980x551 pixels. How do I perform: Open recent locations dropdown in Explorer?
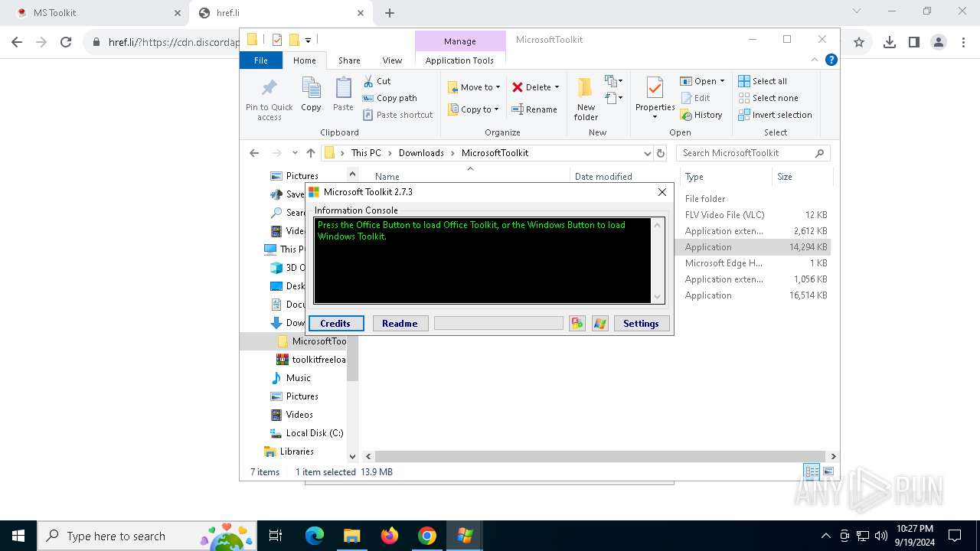tap(295, 153)
